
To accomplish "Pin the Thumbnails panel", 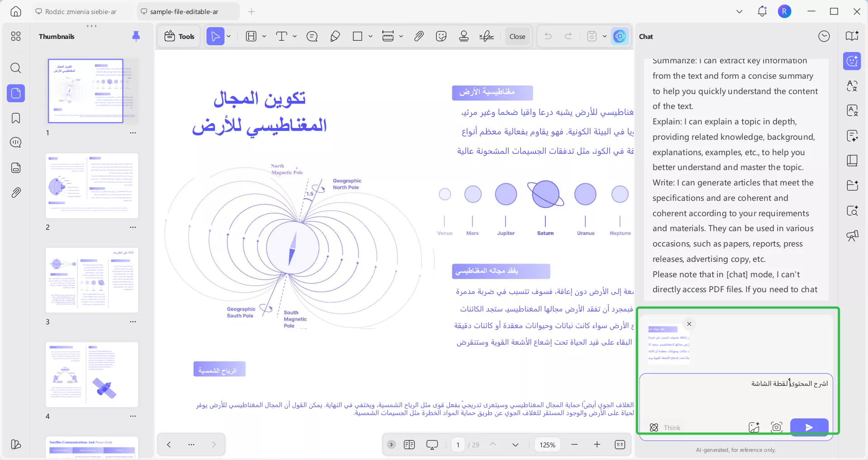I will tap(136, 36).
